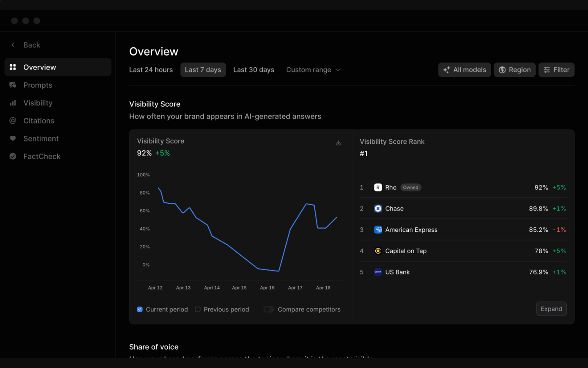
Task: Expand the Visibility Score Rank list
Action: click(x=551, y=309)
